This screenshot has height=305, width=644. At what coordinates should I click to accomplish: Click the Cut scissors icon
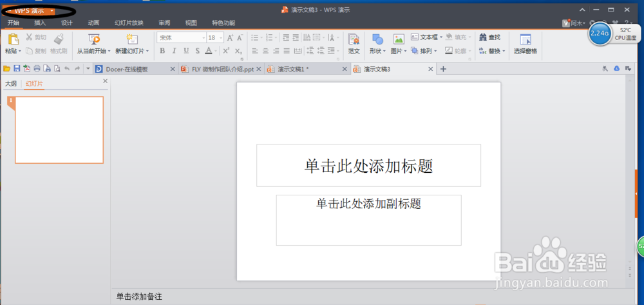pos(29,37)
